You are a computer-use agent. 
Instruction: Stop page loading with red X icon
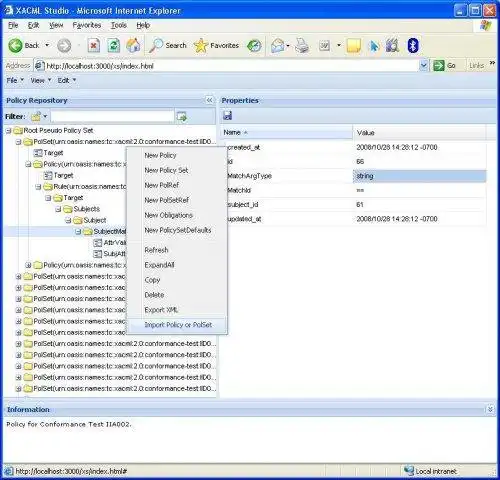coord(94,46)
